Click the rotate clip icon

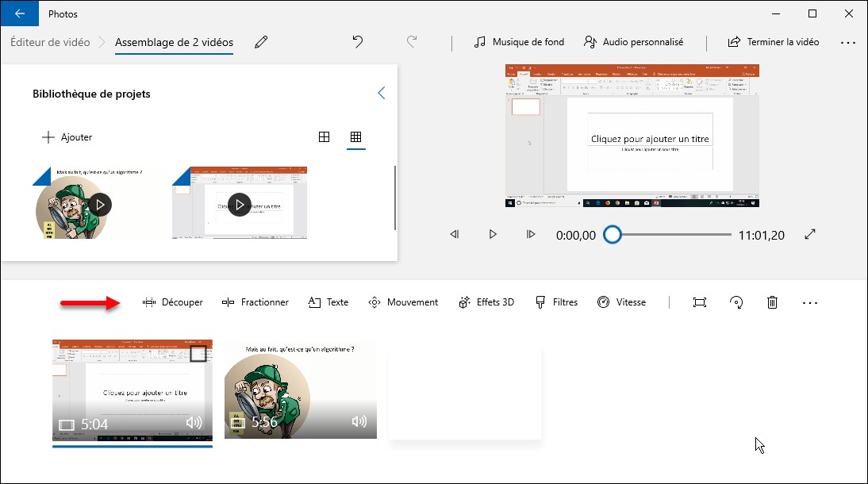pos(736,302)
